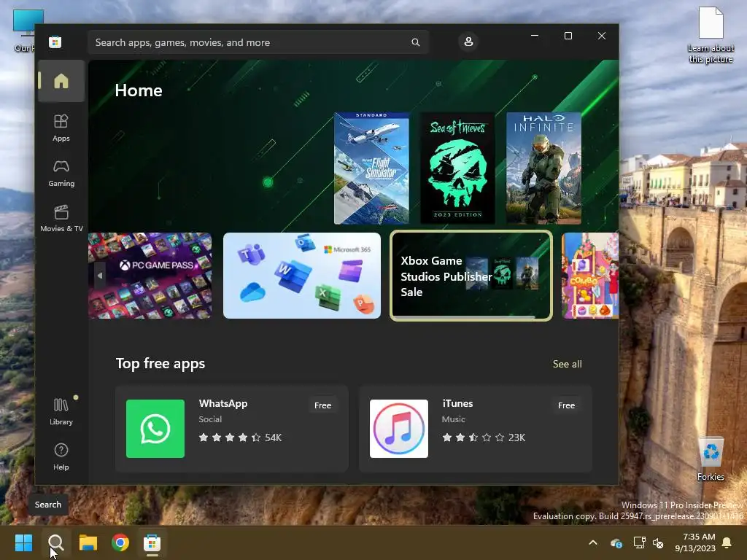Minimize the Microsoft Store window

(x=535, y=36)
